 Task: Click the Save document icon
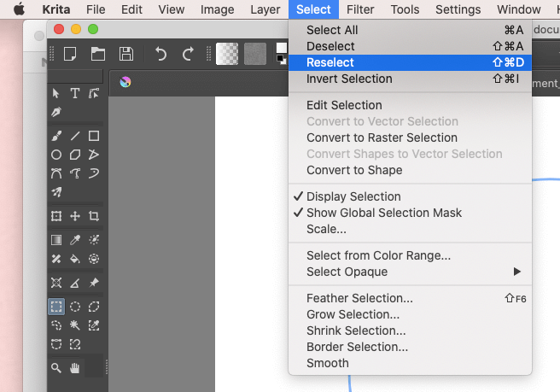tap(126, 54)
